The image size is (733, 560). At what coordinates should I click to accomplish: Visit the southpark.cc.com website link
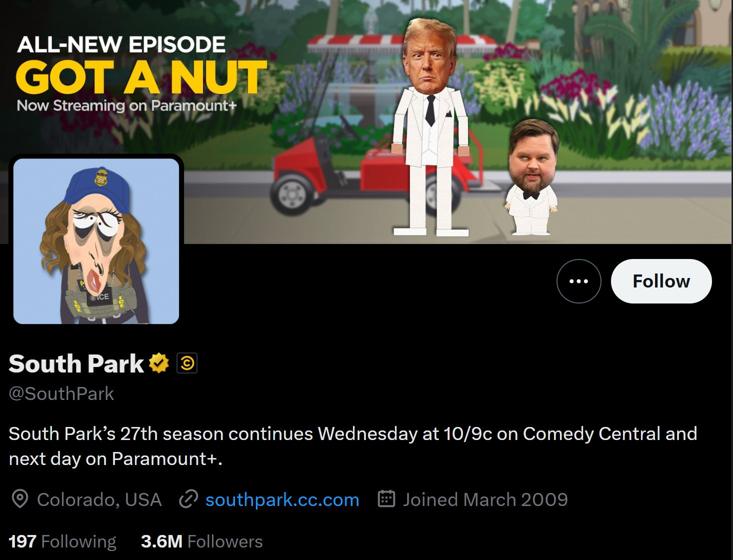(282, 499)
